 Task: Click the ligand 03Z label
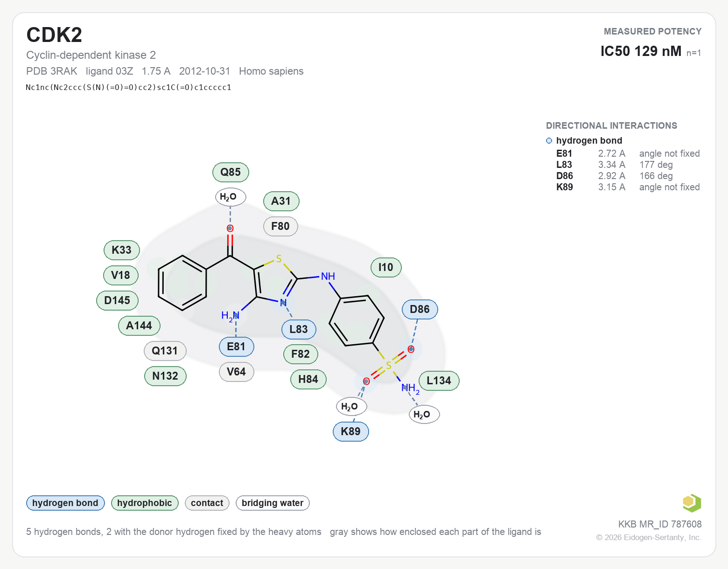tap(110, 71)
